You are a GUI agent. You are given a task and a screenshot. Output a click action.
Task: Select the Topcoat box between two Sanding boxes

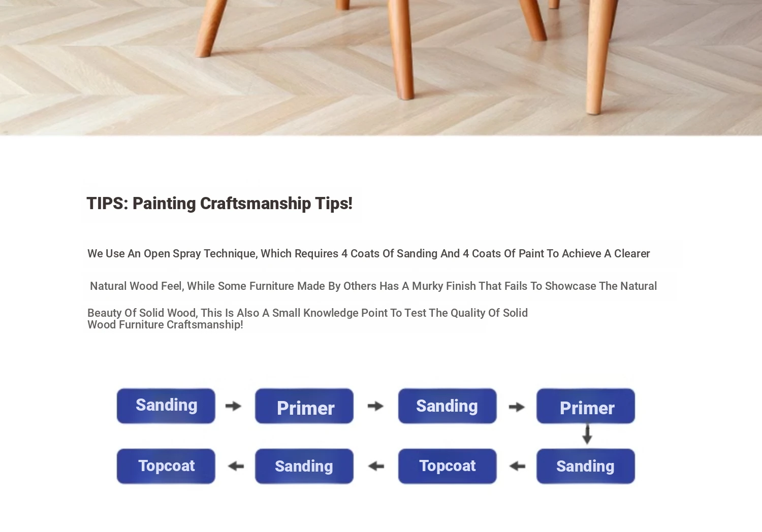(448, 466)
